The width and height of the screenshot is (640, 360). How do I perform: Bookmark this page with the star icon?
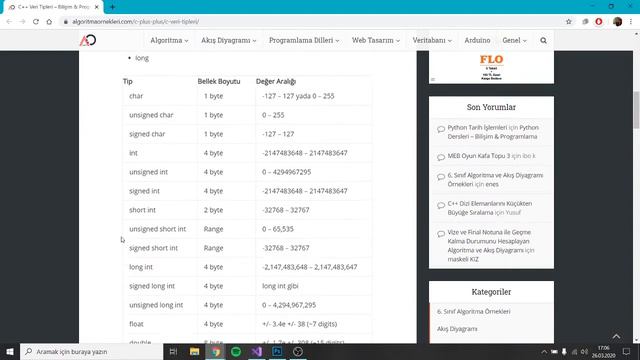click(x=569, y=22)
